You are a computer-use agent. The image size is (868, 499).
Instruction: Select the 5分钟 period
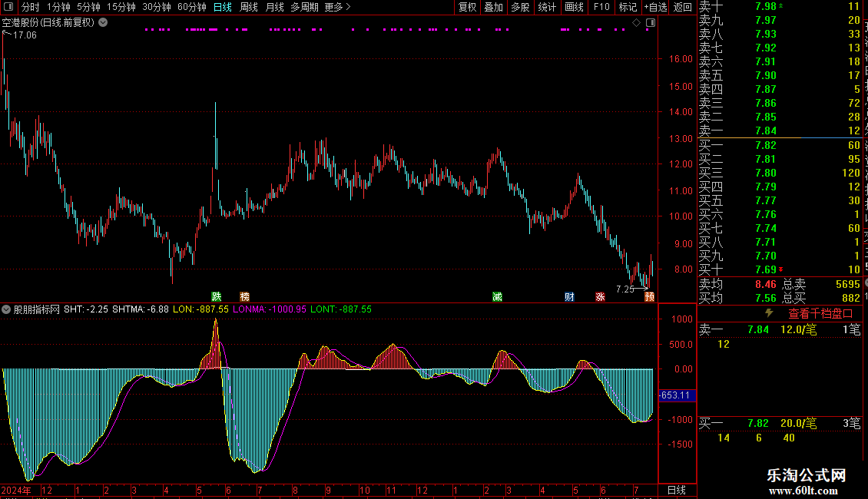(88, 7)
